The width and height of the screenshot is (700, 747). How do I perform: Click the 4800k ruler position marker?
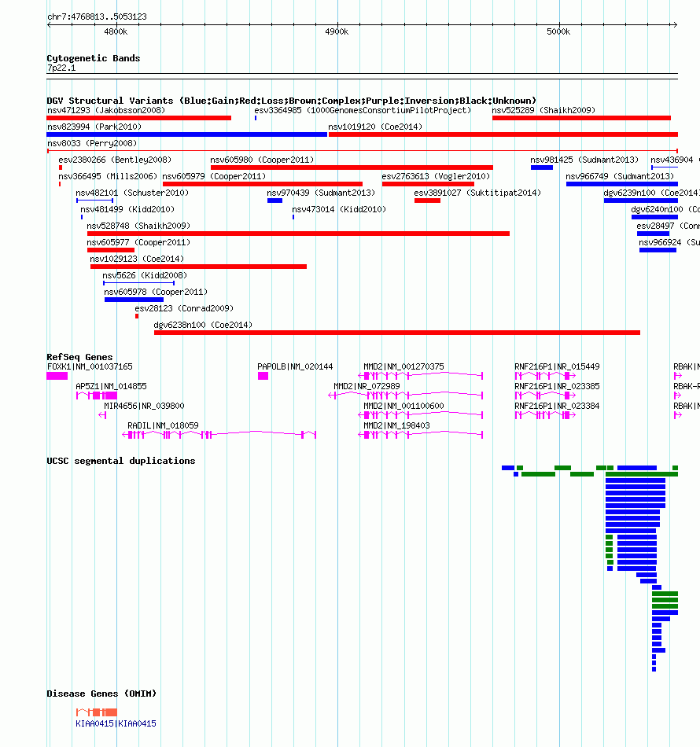pos(116,32)
